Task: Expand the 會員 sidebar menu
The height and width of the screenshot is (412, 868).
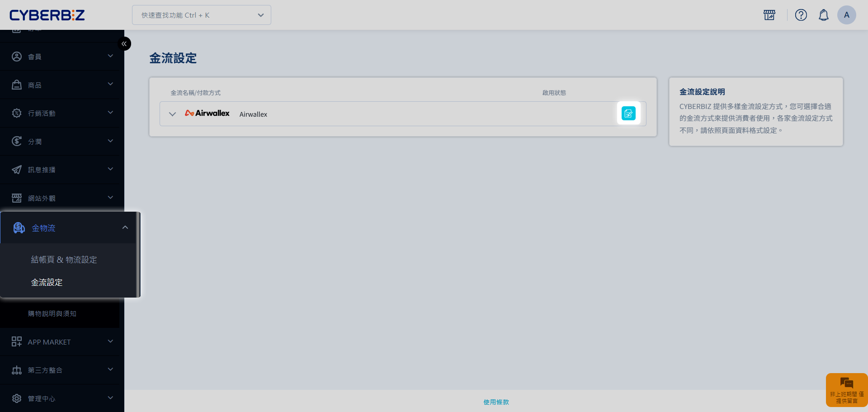Action: (62, 57)
